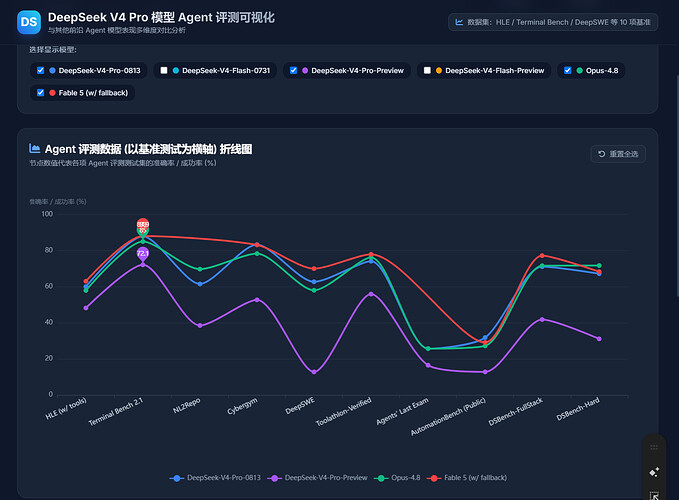Image resolution: width=679 pixels, height=500 pixels.
Task: Toggle DeepSeek-V4-Pro-0813 series in chart legend
Action: [215, 478]
